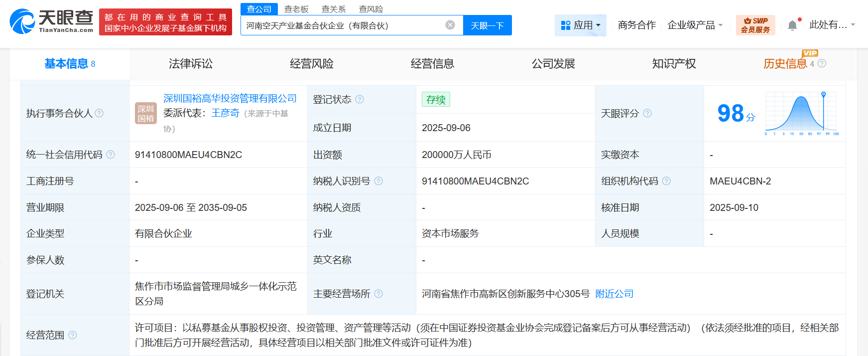Open the 基本信息 tab
Screen dimensions: 868x356
pyautogui.click(x=70, y=64)
